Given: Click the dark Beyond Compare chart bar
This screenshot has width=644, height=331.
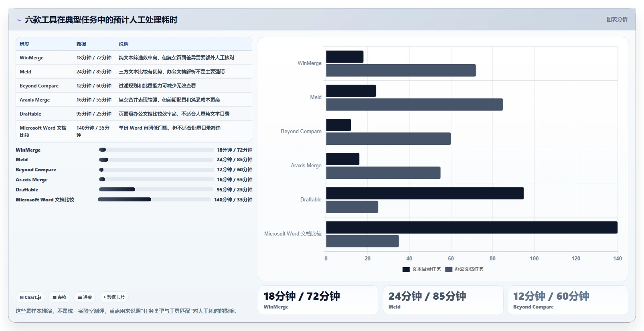Looking at the screenshot, I should [338, 125].
